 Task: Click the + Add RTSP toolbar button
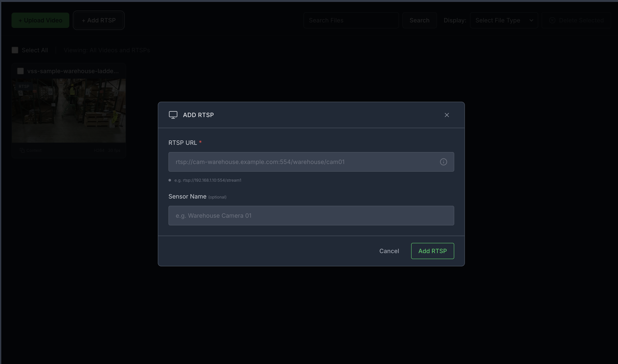(99, 20)
